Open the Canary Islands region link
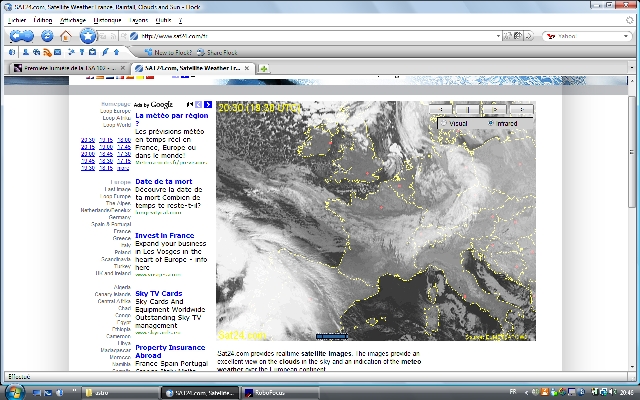This screenshot has height=400, width=640. pyautogui.click(x=113, y=294)
